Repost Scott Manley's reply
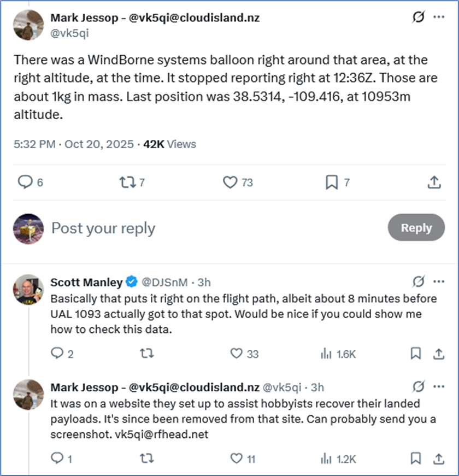 (146, 354)
